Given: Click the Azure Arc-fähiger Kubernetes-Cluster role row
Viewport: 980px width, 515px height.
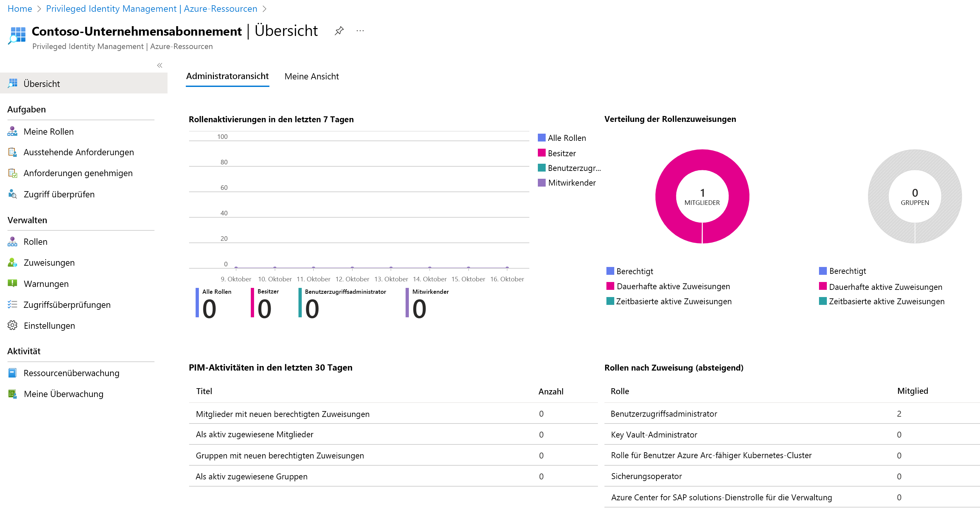Looking at the screenshot, I should coord(792,456).
